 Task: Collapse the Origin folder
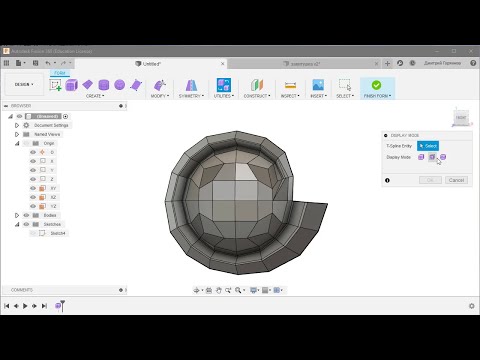pyautogui.click(x=17, y=143)
